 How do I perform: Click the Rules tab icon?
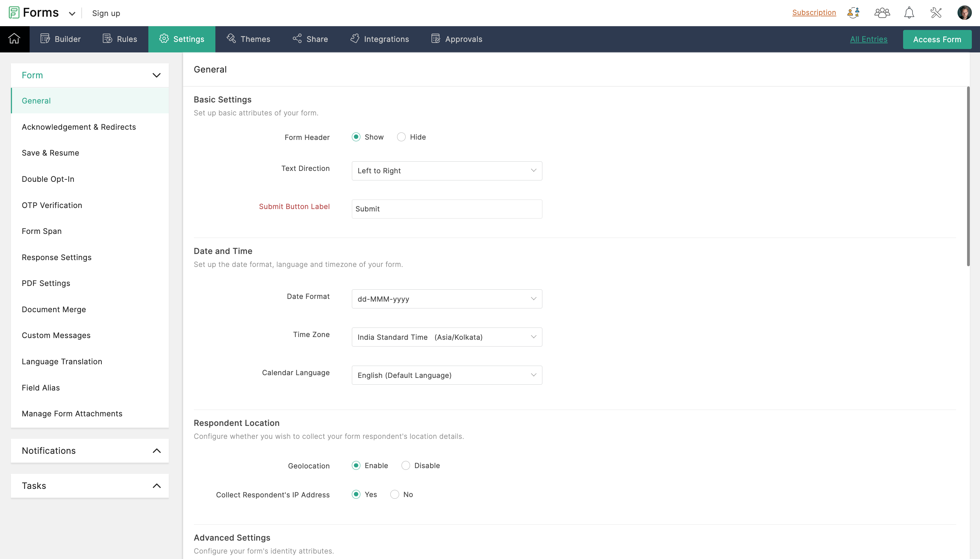click(x=107, y=39)
